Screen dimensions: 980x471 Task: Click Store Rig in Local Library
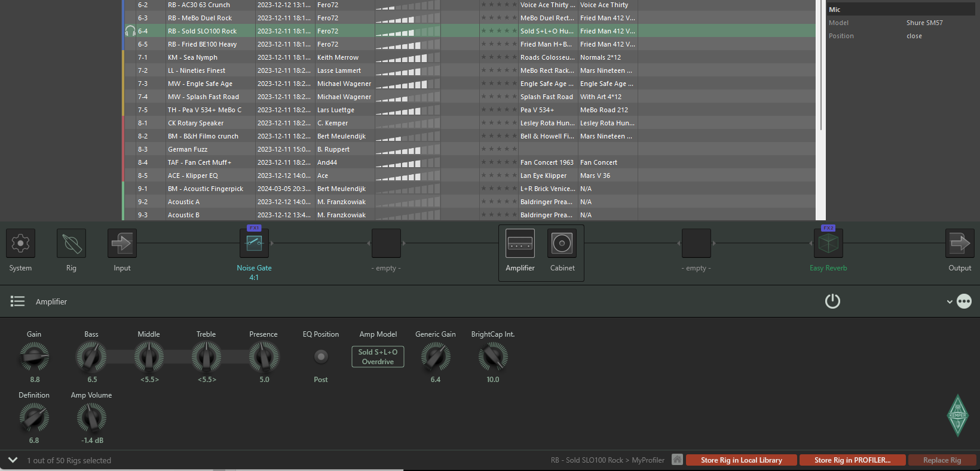click(741, 460)
